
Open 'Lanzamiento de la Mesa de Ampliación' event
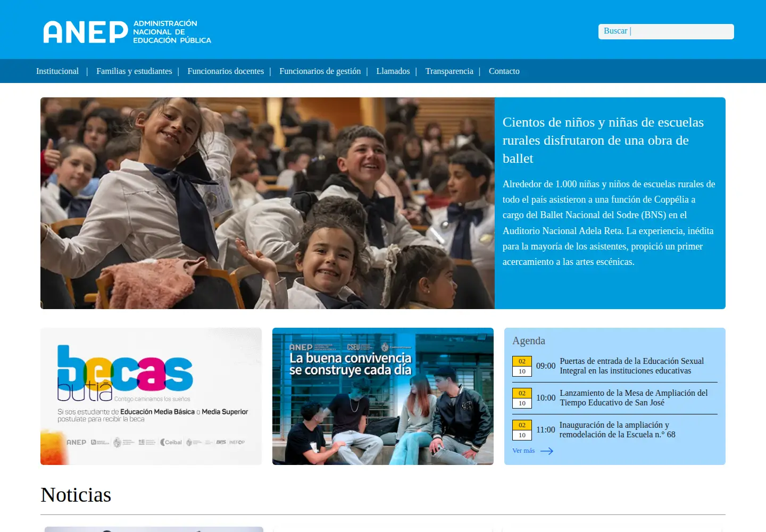(634, 398)
